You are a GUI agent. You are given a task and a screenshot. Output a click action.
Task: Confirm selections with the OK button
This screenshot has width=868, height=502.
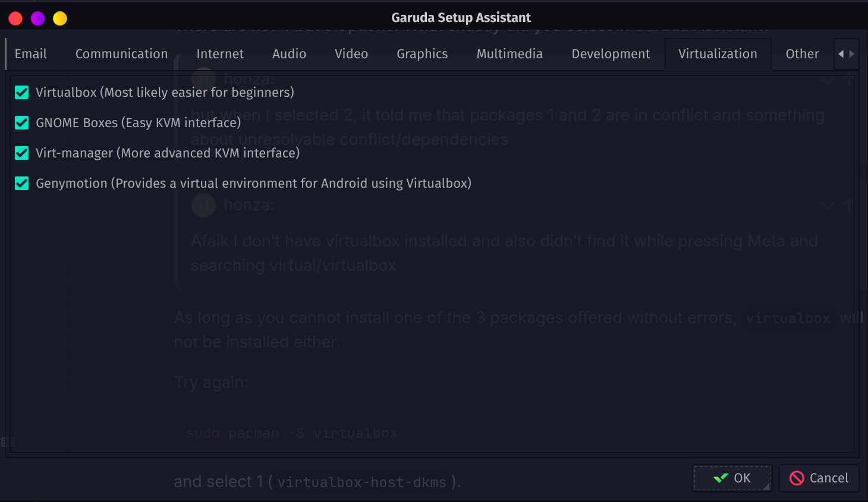tap(732, 478)
